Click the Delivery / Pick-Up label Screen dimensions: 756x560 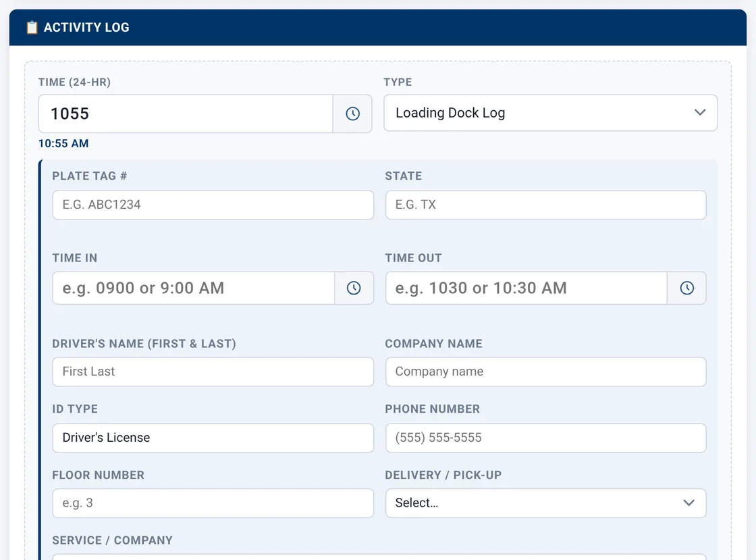[443, 475]
